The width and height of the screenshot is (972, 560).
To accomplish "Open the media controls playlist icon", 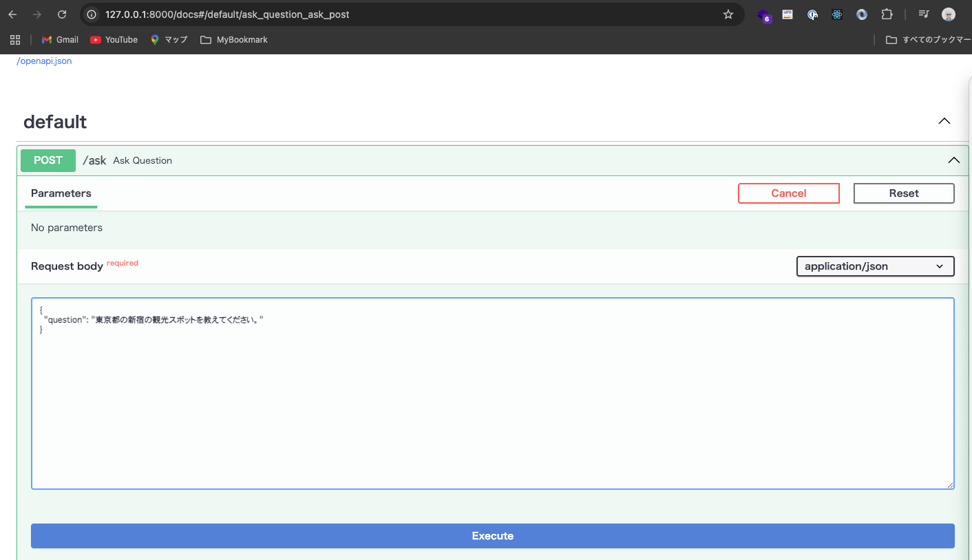I will [x=924, y=14].
